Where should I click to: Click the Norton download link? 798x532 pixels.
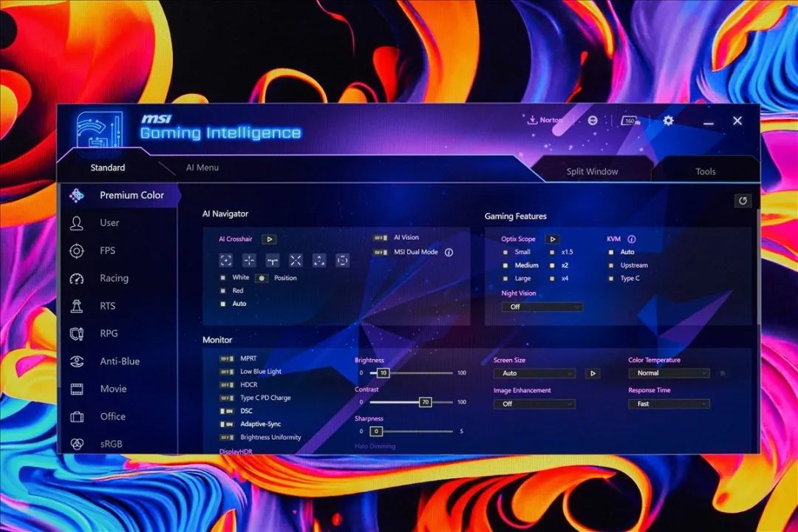[544, 120]
